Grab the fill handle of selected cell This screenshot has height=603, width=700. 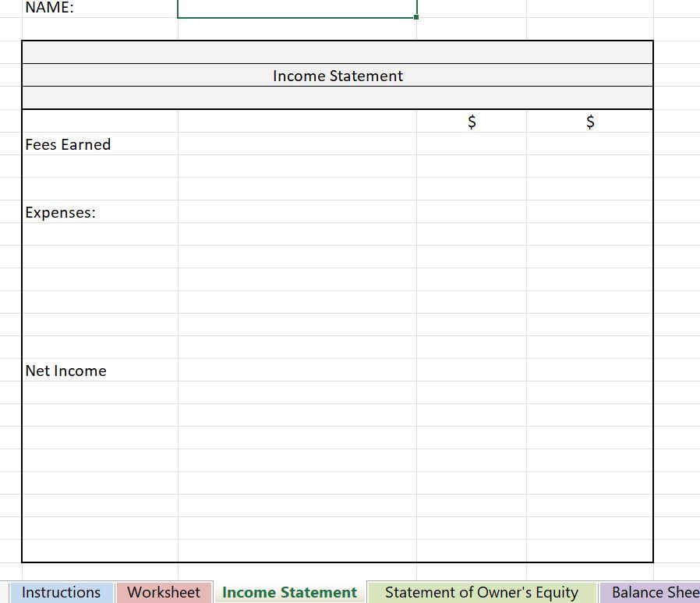[x=416, y=17]
